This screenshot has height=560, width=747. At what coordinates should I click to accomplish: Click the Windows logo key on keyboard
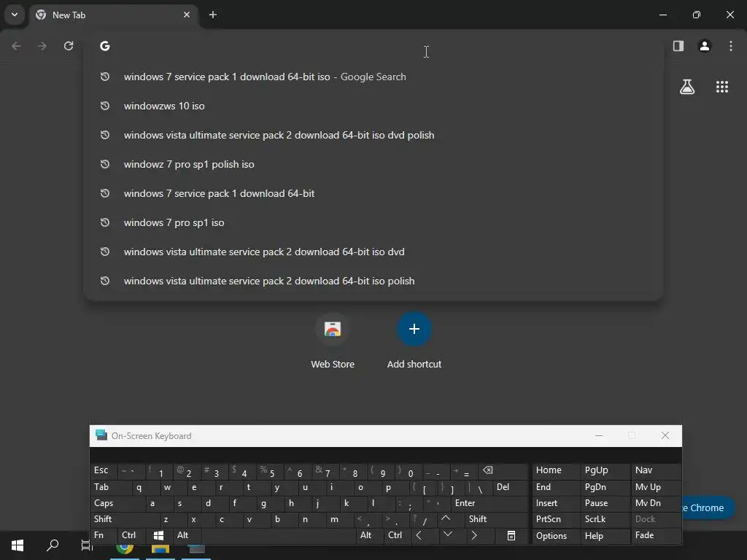click(x=158, y=535)
